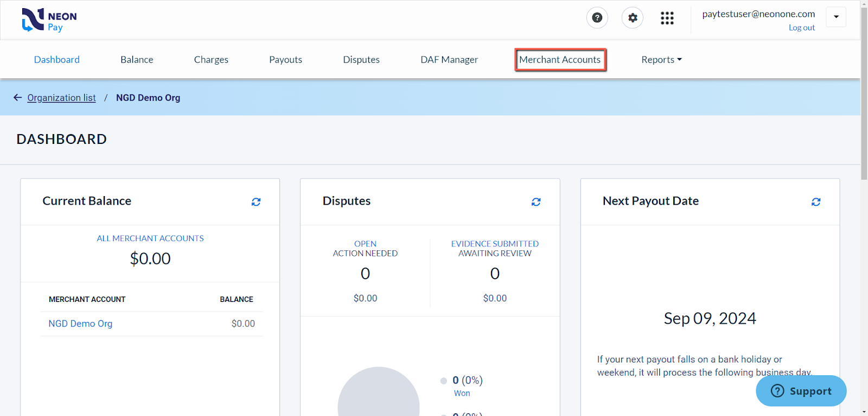
Task: Refresh the Current Balance card
Action: (256, 202)
